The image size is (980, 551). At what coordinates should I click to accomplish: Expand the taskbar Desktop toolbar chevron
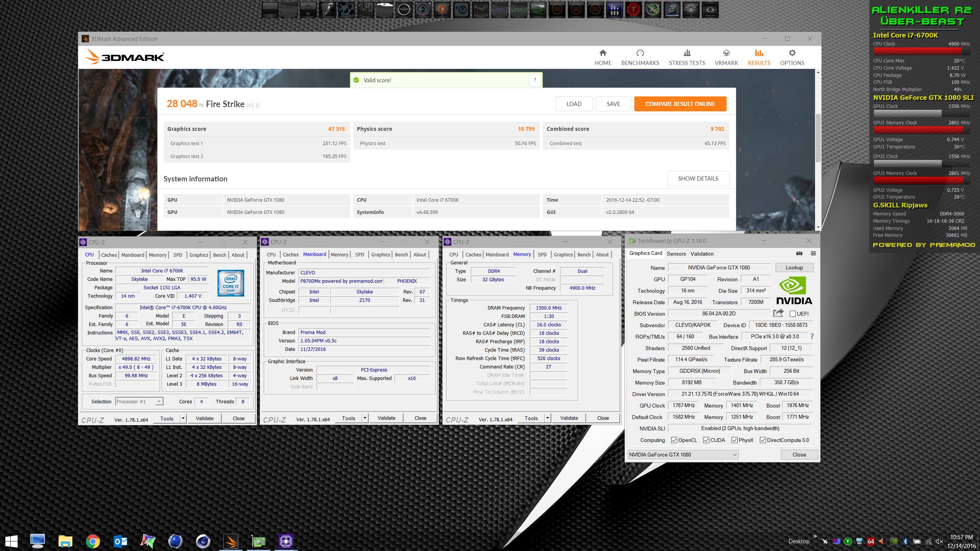[x=815, y=536]
